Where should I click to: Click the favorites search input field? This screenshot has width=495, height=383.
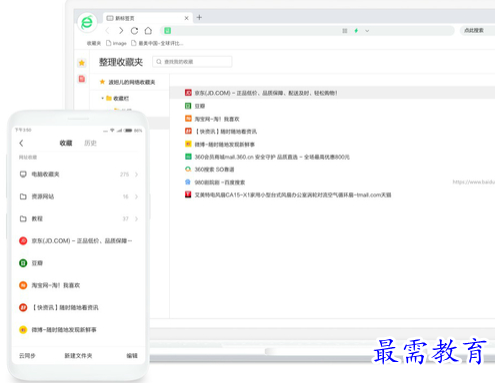click(192, 62)
